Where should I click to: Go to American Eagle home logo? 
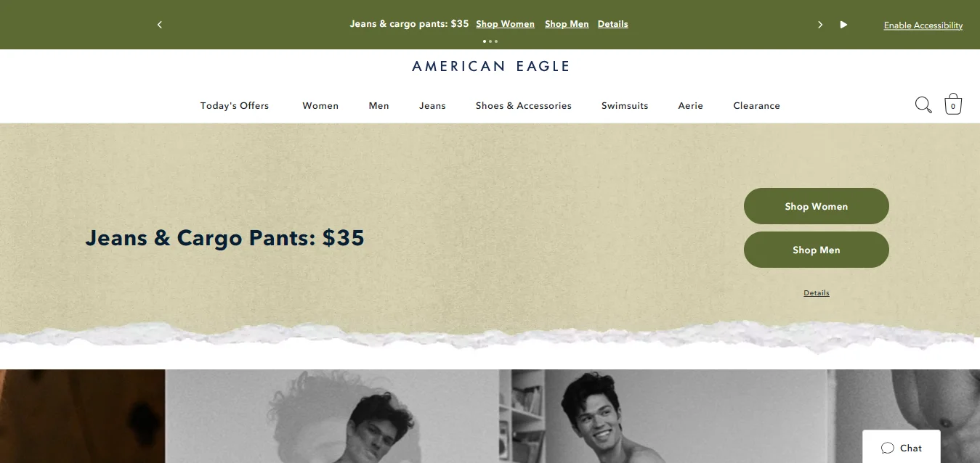click(x=490, y=66)
